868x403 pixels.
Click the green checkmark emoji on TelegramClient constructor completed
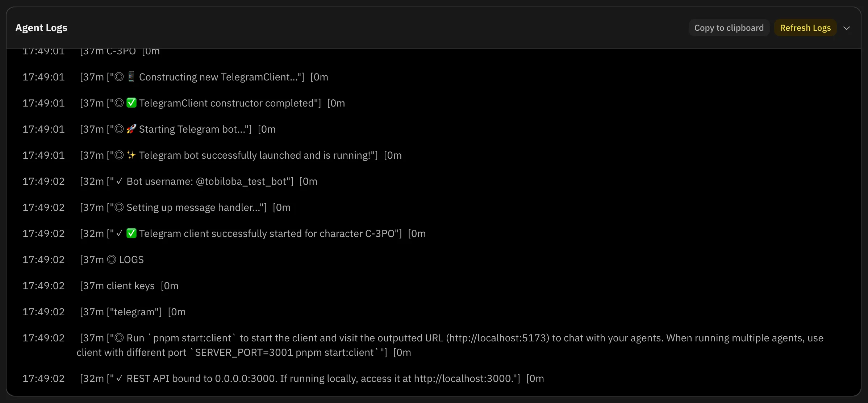pos(131,103)
